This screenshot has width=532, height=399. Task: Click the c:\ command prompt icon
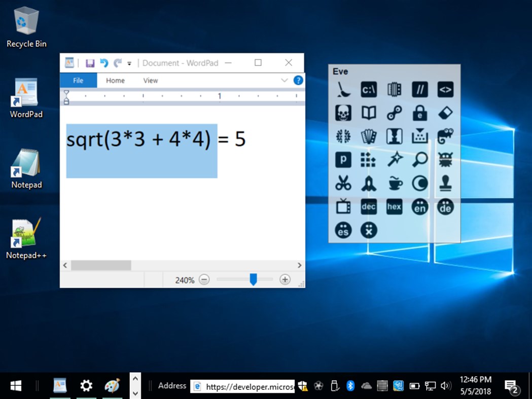[368, 89]
